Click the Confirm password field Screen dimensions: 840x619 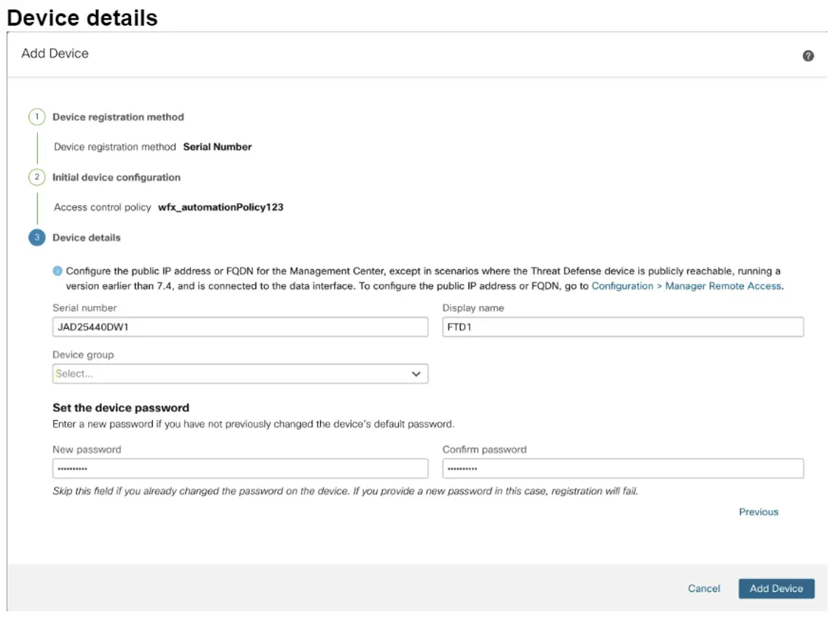click(x=622, y=468)
